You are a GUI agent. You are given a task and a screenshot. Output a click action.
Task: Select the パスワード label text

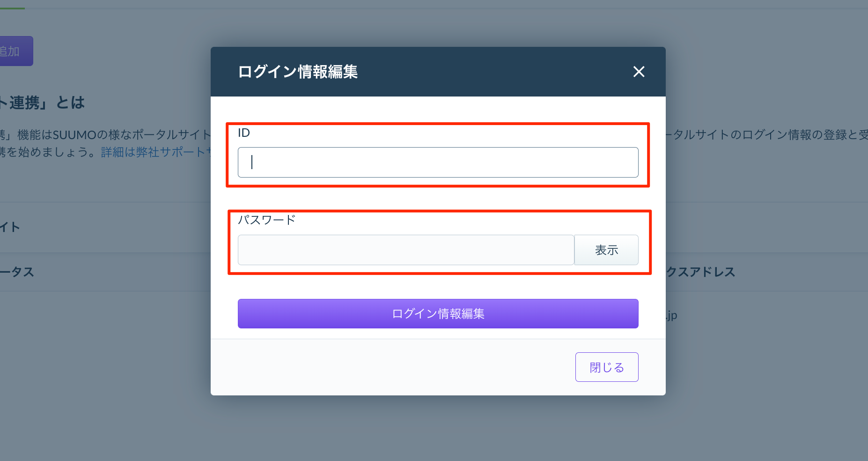click(267, 220)
